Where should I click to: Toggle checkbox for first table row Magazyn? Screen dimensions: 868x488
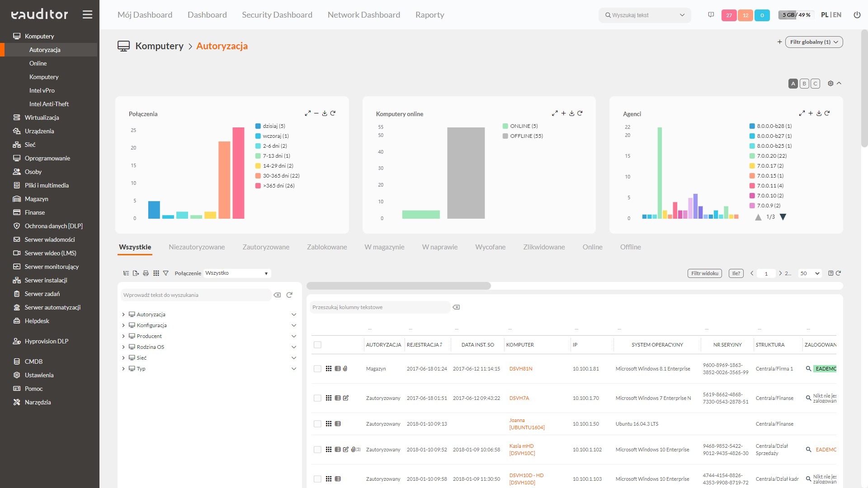[x=316, y=368]
